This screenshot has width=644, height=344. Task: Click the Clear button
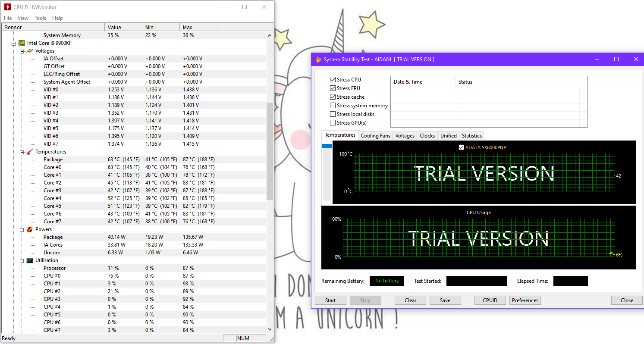coord(411,300)
